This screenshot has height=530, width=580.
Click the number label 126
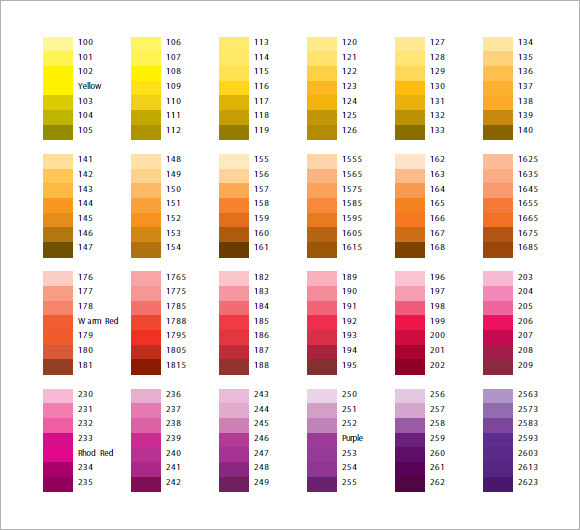[x=350, y=130]
